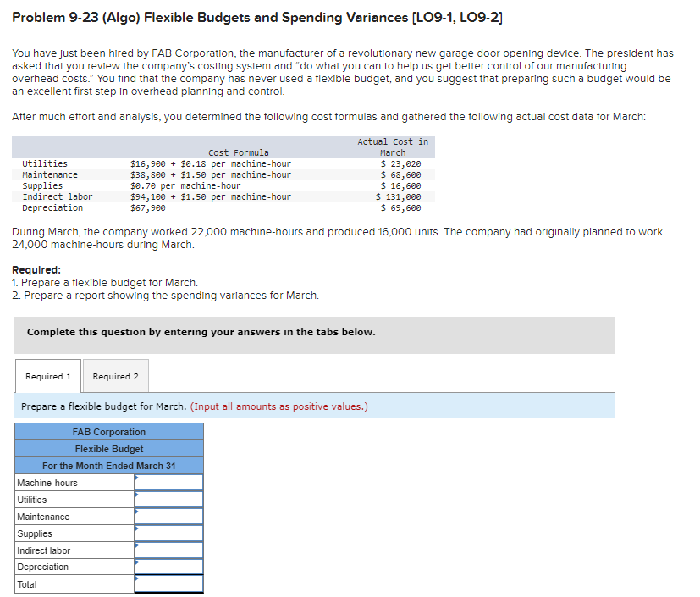This screenshot has width=700, height=597.
Task: Click the Depreciation amount input field
Action: click(x=168, y=567)
